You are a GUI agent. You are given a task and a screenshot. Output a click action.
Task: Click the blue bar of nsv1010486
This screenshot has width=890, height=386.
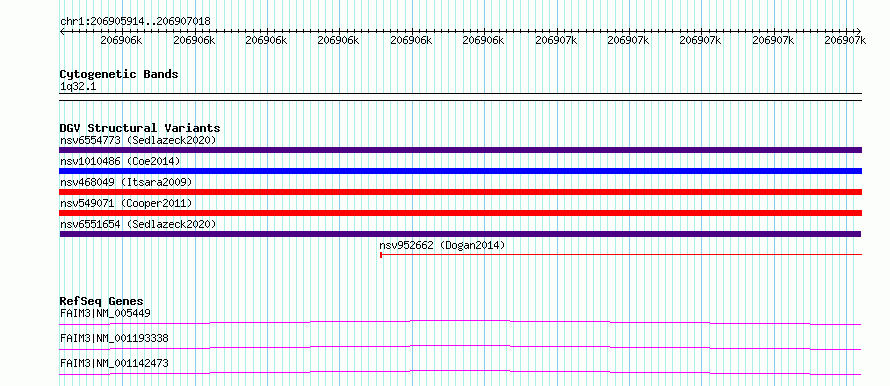[x=461, y=171]
